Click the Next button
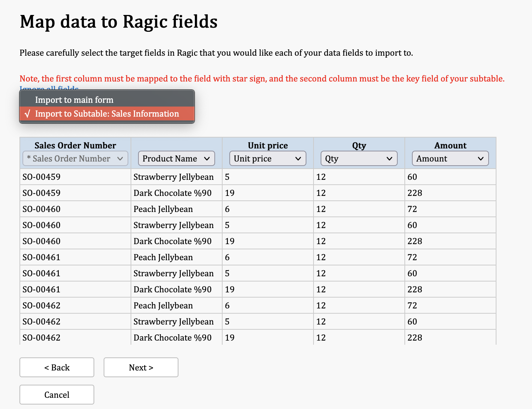 click(x=141, y=368)
